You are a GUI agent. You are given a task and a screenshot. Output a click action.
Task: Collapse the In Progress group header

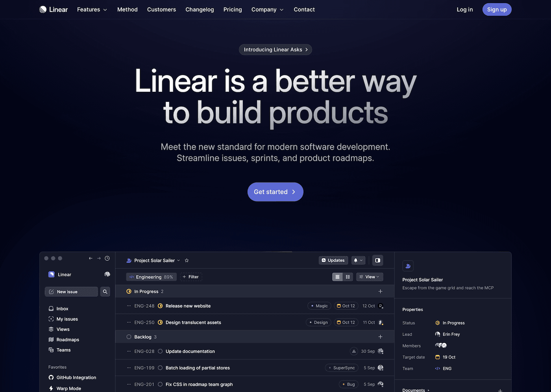pyautogui.click(x=254, y=291)
